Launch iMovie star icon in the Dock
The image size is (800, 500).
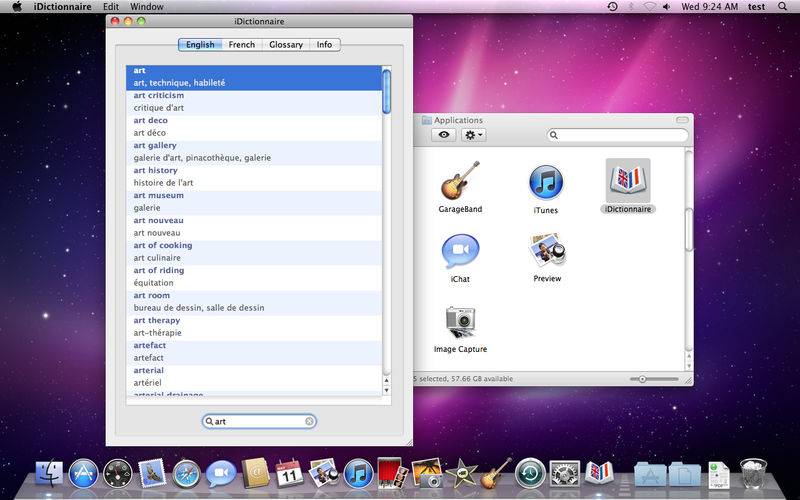[461, 473]
